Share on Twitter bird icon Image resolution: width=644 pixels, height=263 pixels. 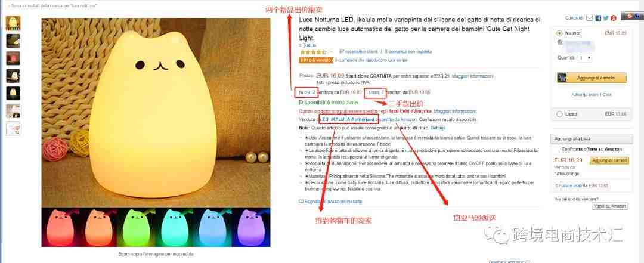(605, 18)
